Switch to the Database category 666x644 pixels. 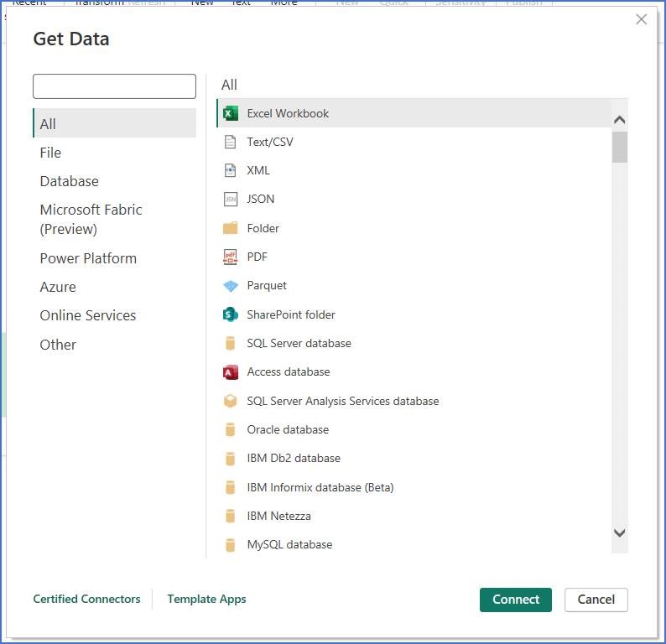click(70, 181)
